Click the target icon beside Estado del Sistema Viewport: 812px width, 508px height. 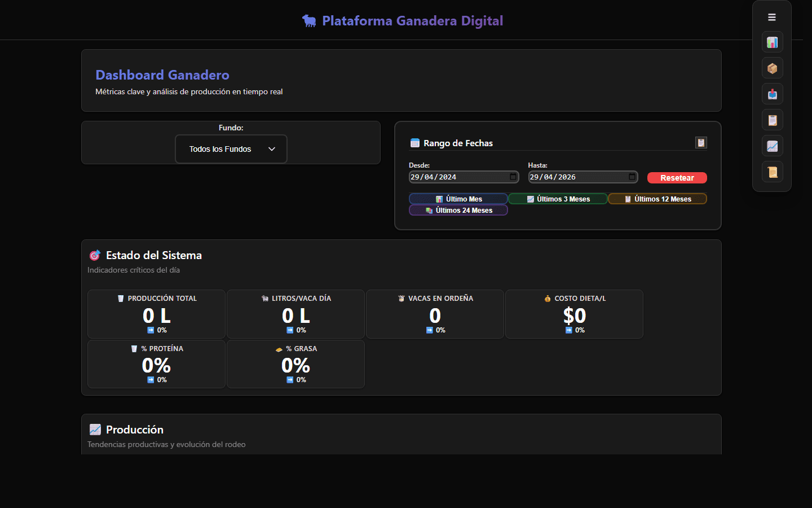pyautogui.click(x=95, y=256)
